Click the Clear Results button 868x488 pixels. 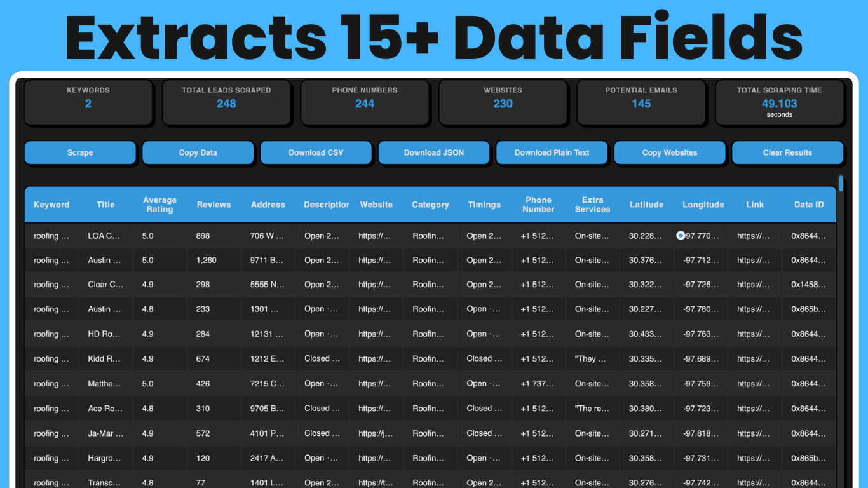click(x=788, y=152)
